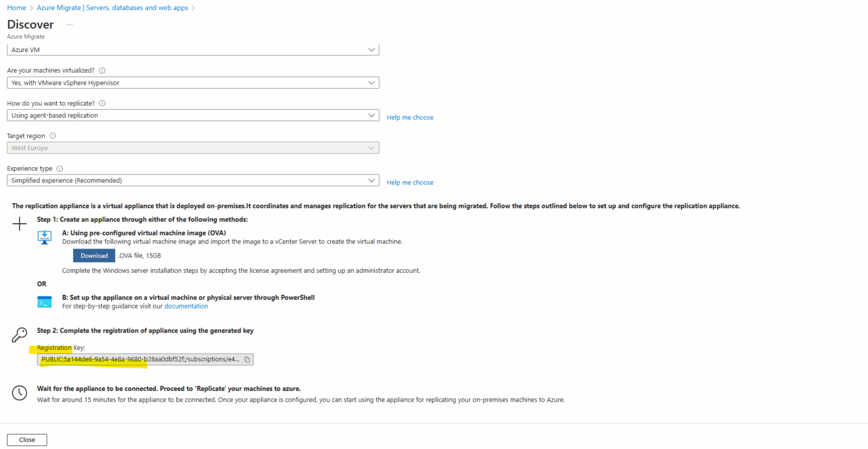Select the registration key field
Screen dimensions: 868x449
click(x=136, y=359)
